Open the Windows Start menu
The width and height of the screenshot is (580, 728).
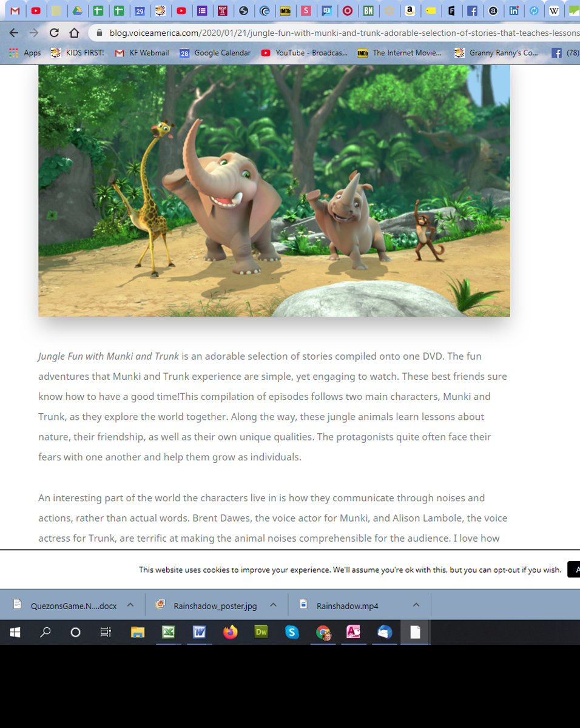[x=15, y=632]
